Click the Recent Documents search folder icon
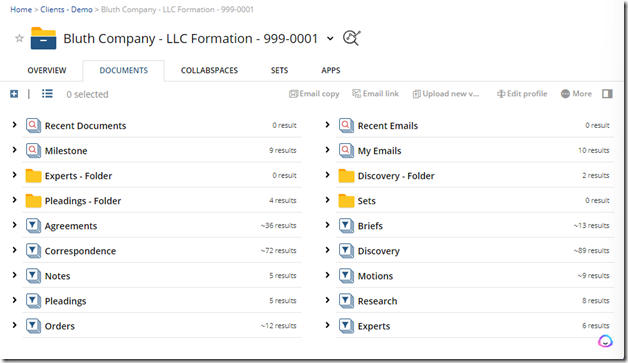 coord(33,125)
